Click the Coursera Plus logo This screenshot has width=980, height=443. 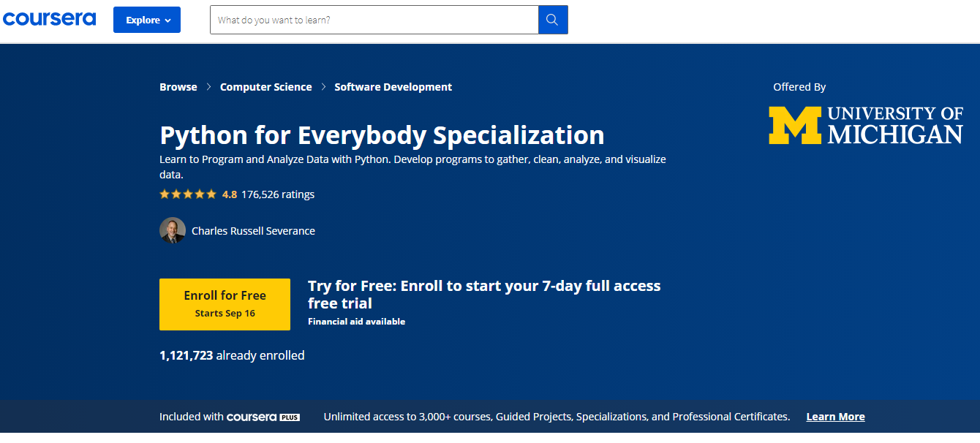coord(263,417)
